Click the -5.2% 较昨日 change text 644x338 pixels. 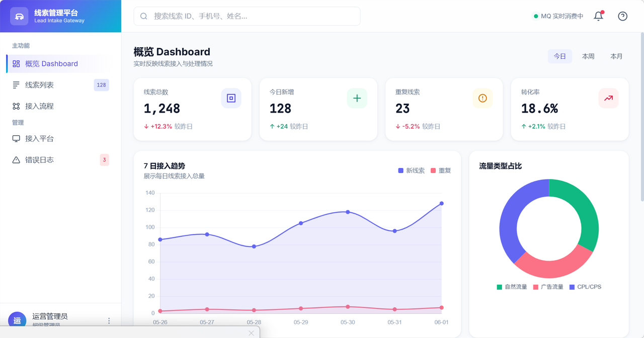tap(418, 127)
